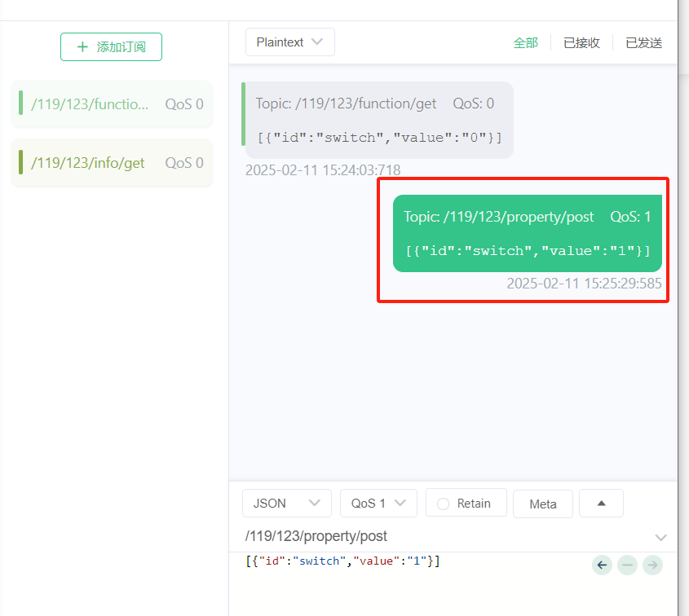The height and width of the screenshot is (616, 689).
Task: Click the left arrow previous payload icon
Action: (x=602, y=565)
